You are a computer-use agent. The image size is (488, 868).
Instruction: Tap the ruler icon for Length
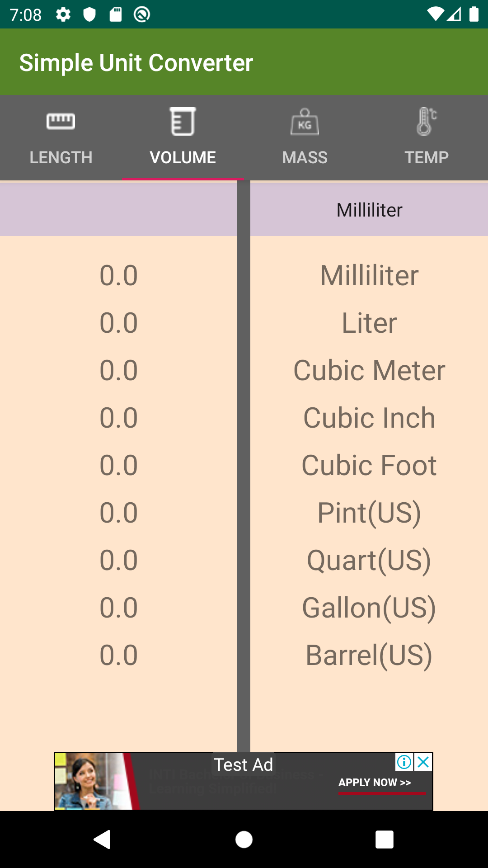(x=61, y=121)
